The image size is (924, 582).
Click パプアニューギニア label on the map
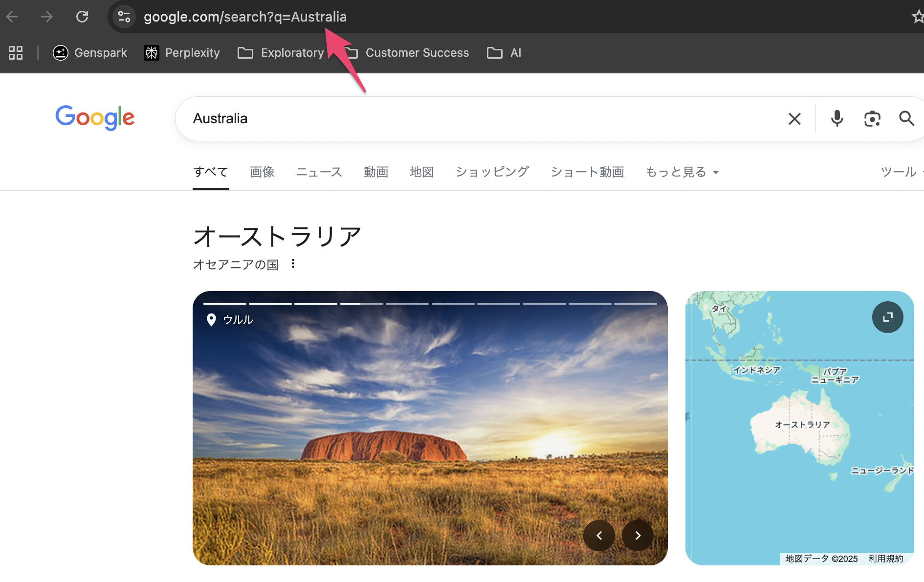tap(835, 376)
